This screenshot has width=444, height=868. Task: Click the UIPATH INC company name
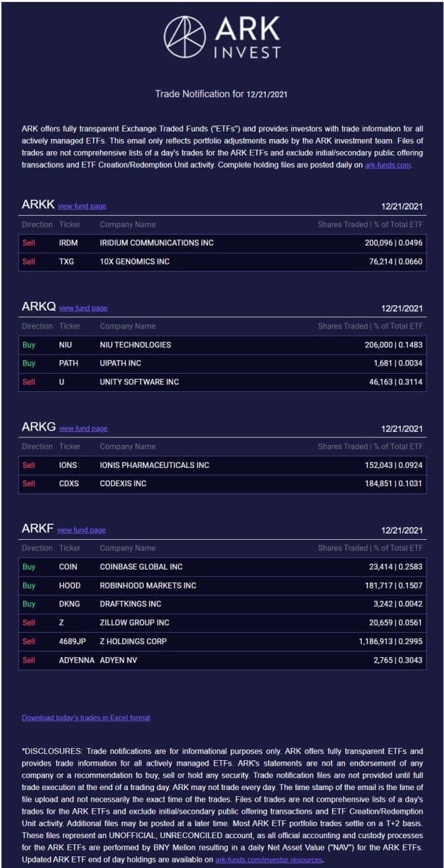[121, 363]
